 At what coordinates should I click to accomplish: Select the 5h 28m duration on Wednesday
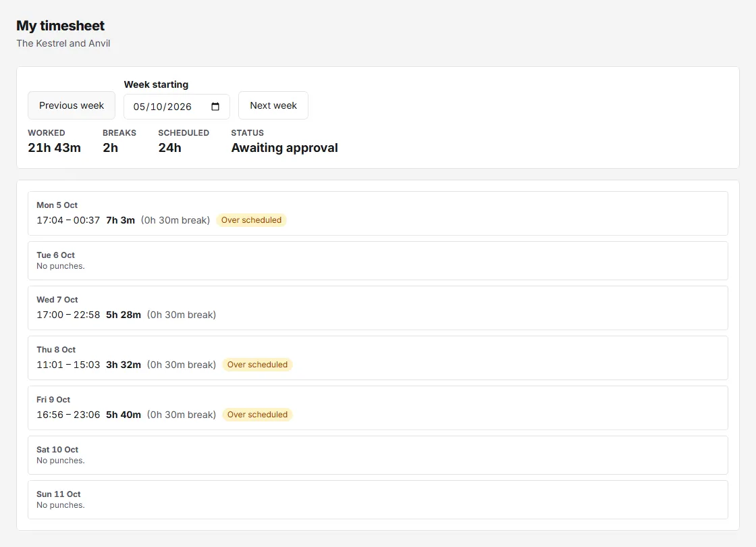124,315
